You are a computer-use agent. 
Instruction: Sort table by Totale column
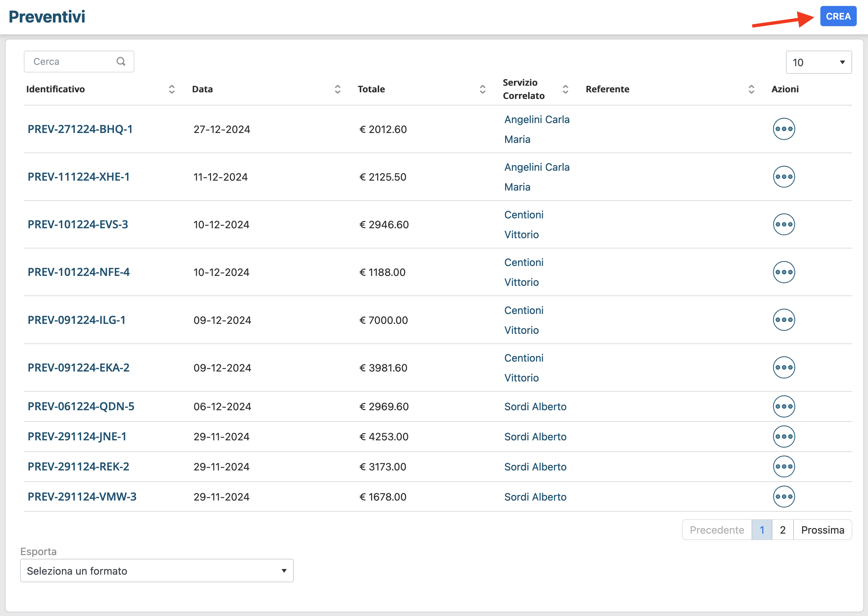click(482, 89)
